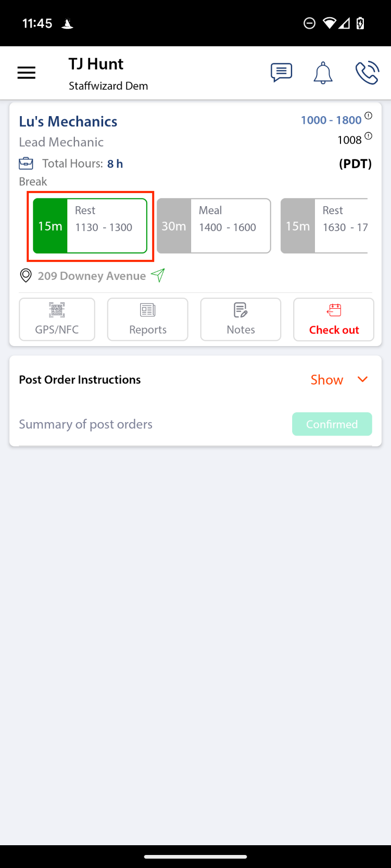Image resolution: width=391 pixels, height=868 pixels.
Task: Tap the green navigation arrow icon
Action: pyautogui.click(x=158, y=275)
